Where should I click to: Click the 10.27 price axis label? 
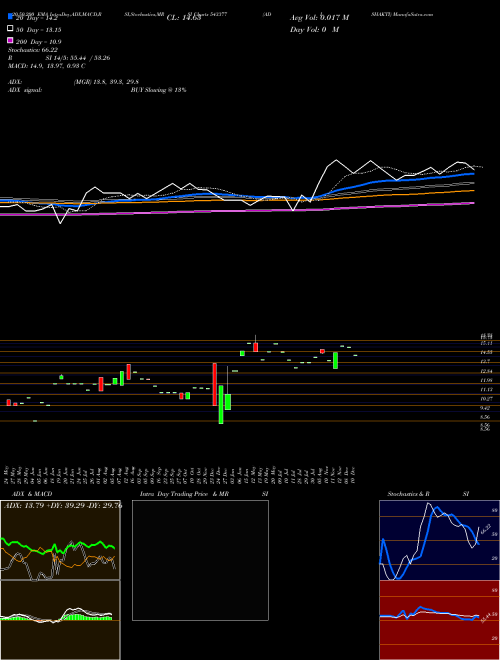pos(486,398)
